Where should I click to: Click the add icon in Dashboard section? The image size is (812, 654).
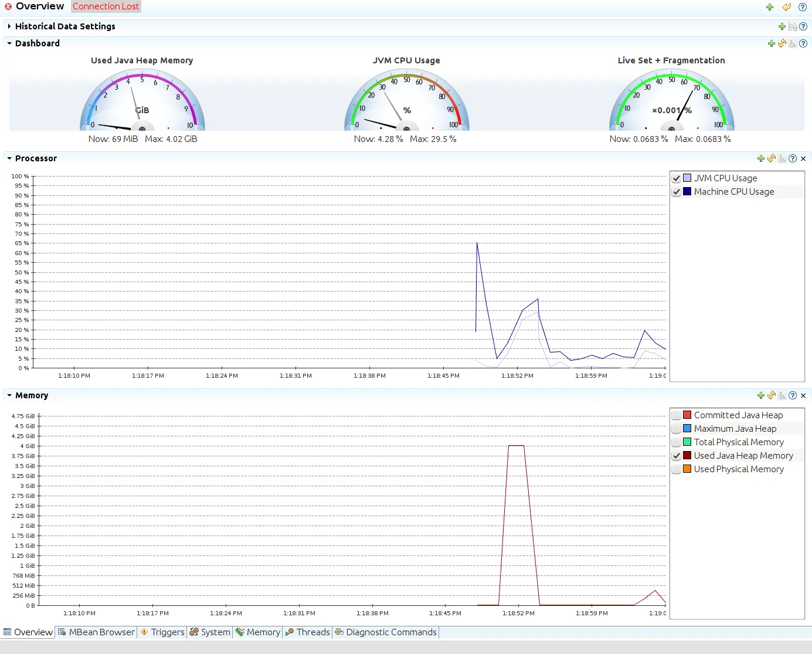click(x=772, y=43)
